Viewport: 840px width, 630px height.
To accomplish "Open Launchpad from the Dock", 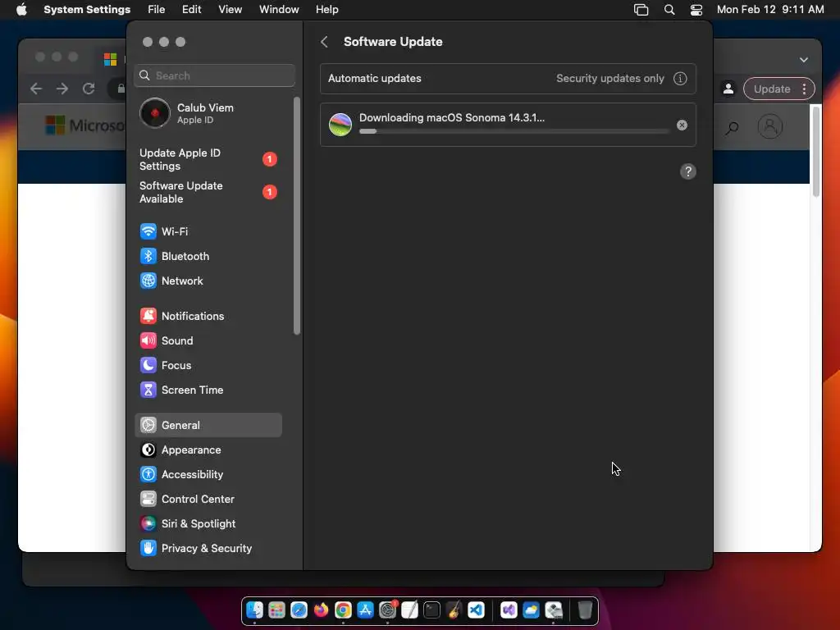I will click(x=276, y=610).
